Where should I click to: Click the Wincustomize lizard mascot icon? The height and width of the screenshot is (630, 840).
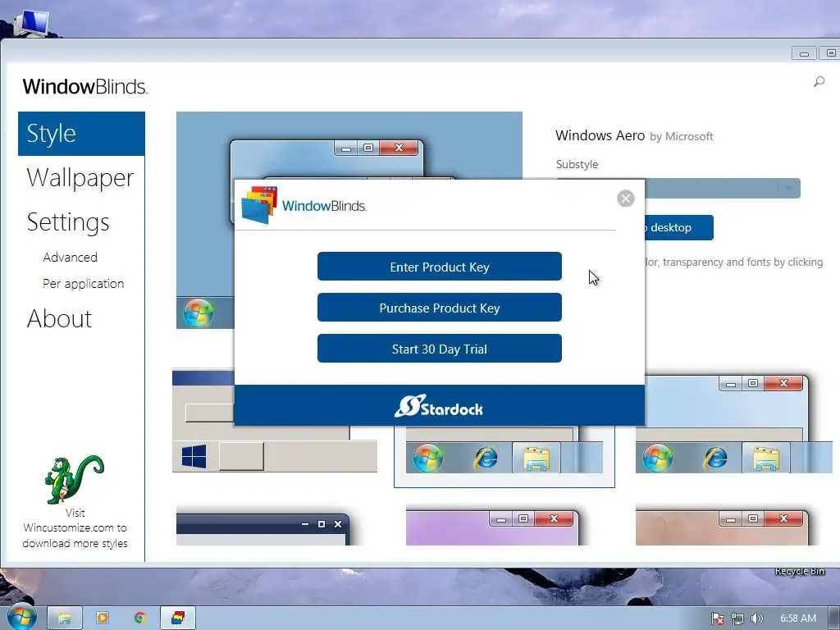tap(74, 479)
